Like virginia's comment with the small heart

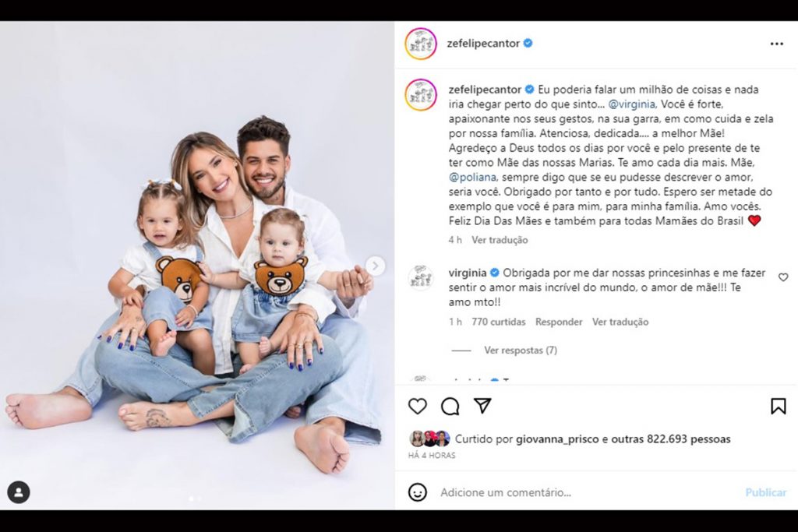point(783,277)
